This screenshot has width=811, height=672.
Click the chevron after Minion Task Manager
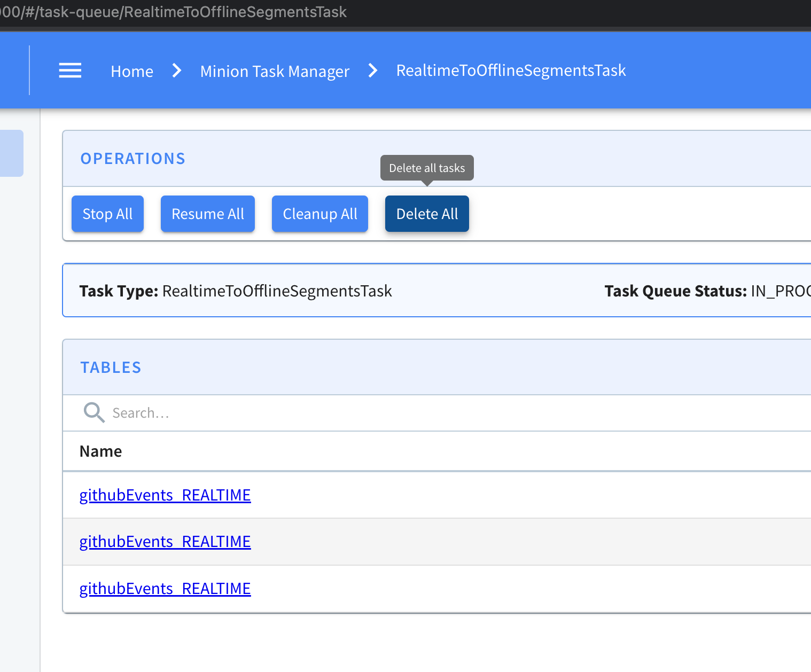point(373,71)
